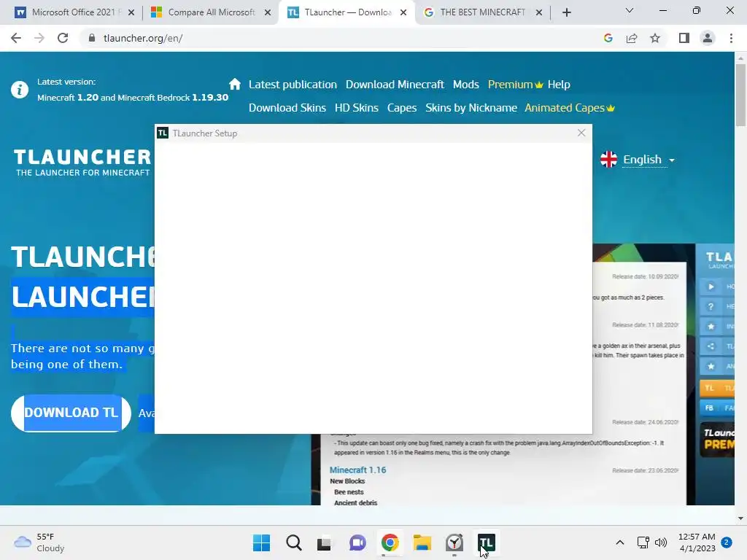Show hidden system tray icons
Screen dimensions: 747x560
tap(620, 542)
